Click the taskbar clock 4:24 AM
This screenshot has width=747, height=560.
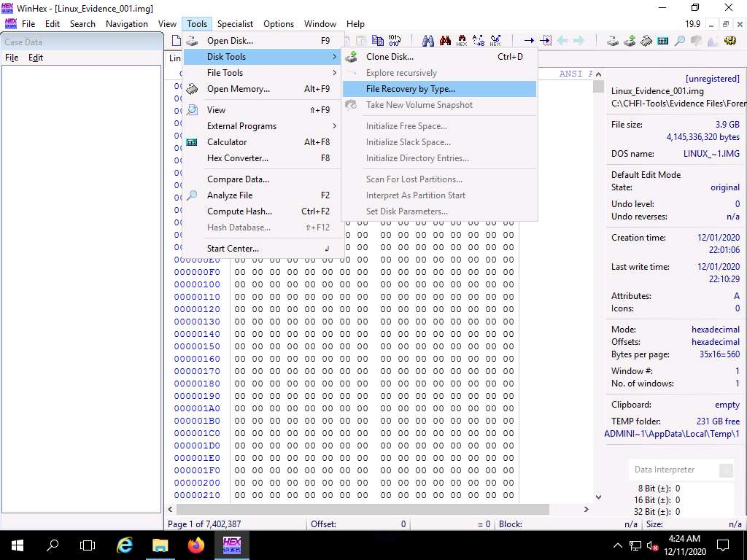tap(684, 539)
